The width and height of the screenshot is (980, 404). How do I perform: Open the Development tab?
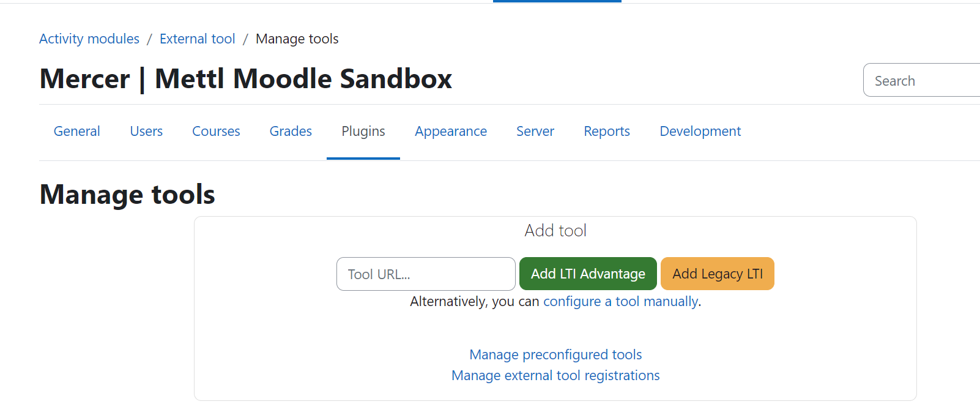point(700,132)
